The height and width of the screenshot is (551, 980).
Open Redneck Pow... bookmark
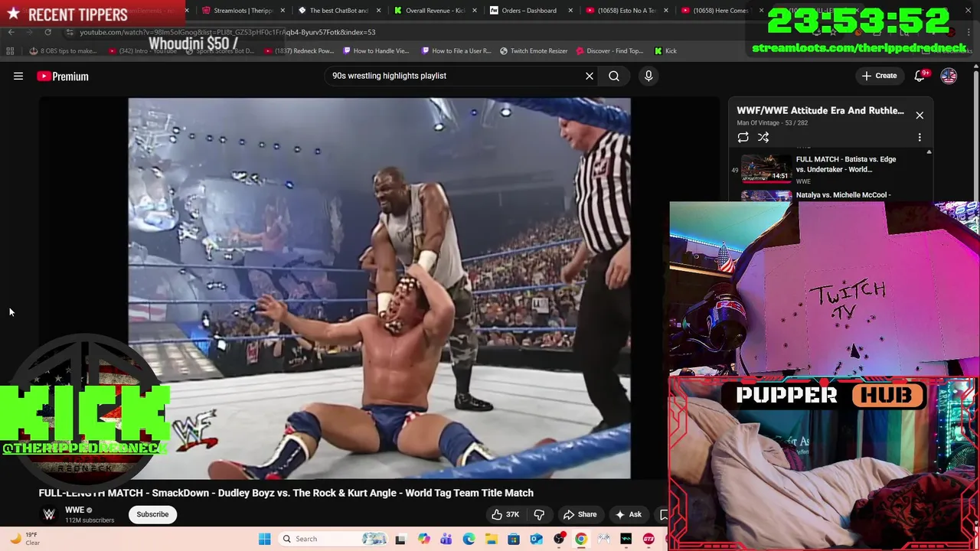click(x=300, y=51)
